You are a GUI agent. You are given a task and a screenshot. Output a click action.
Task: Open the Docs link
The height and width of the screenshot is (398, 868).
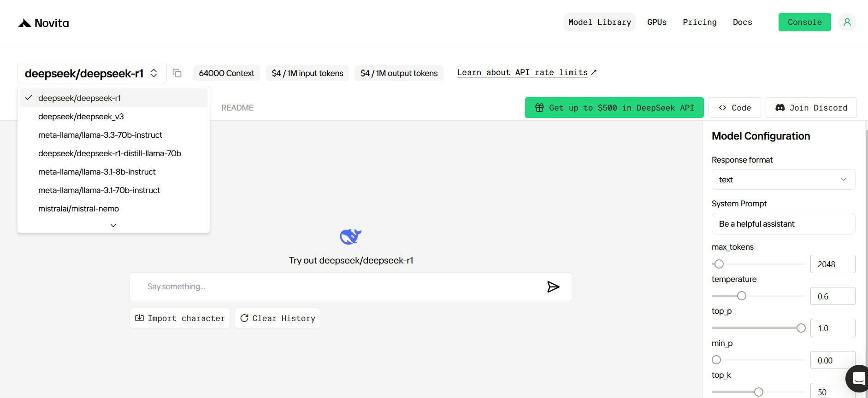pyautogui.click(x=742, y=22)
